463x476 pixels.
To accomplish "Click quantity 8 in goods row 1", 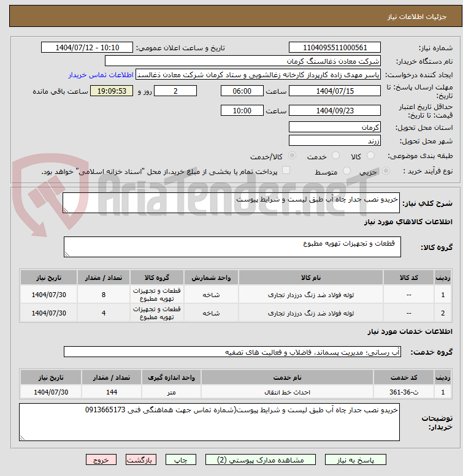I will [104, 295].
